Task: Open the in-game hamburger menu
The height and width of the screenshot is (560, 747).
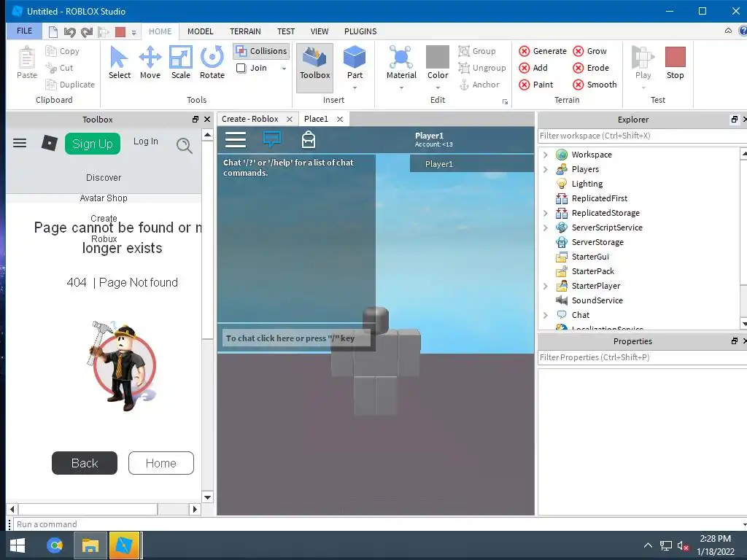Action: tap(236, 139)
